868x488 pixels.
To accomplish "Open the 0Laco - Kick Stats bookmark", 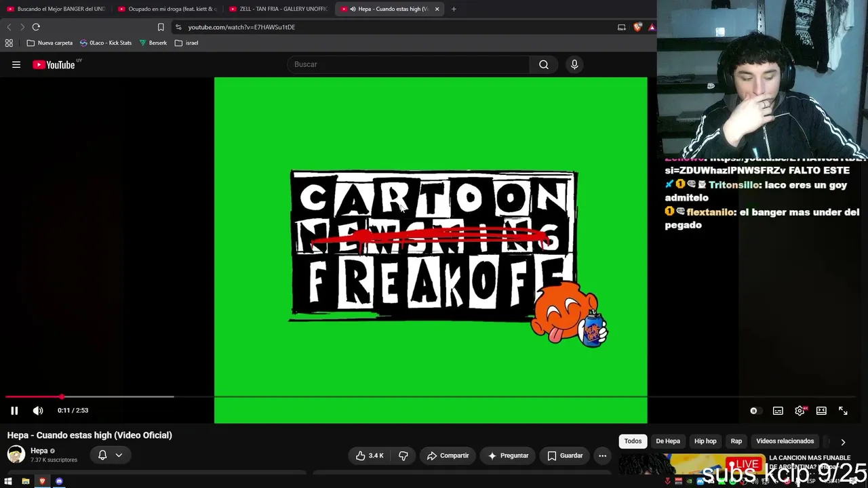I will pyautogui.click(x=106, y=43).
